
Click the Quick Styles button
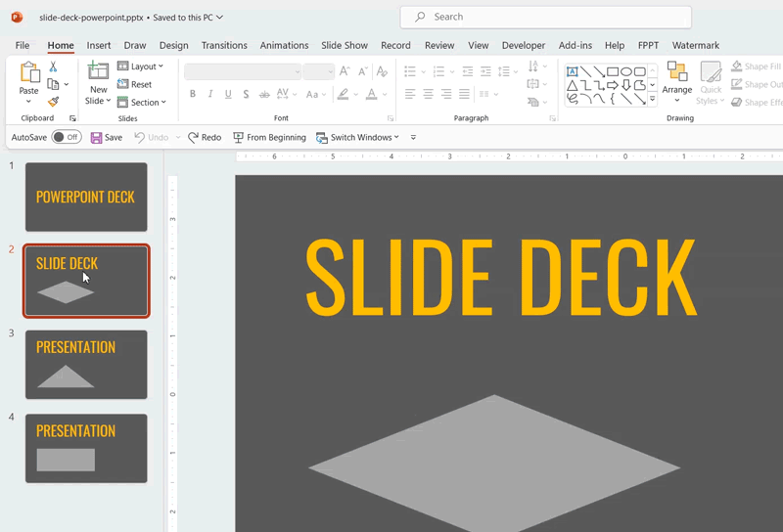pos(711,82)
